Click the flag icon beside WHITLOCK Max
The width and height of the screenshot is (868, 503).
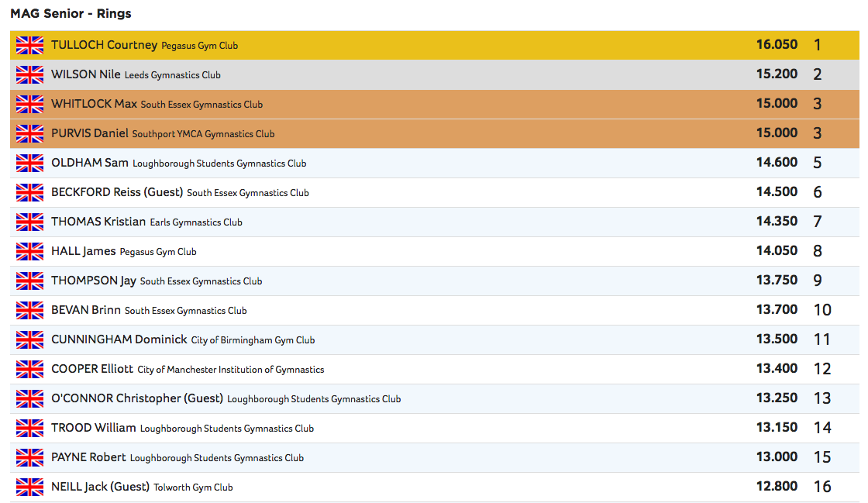[x=29, y=104]
